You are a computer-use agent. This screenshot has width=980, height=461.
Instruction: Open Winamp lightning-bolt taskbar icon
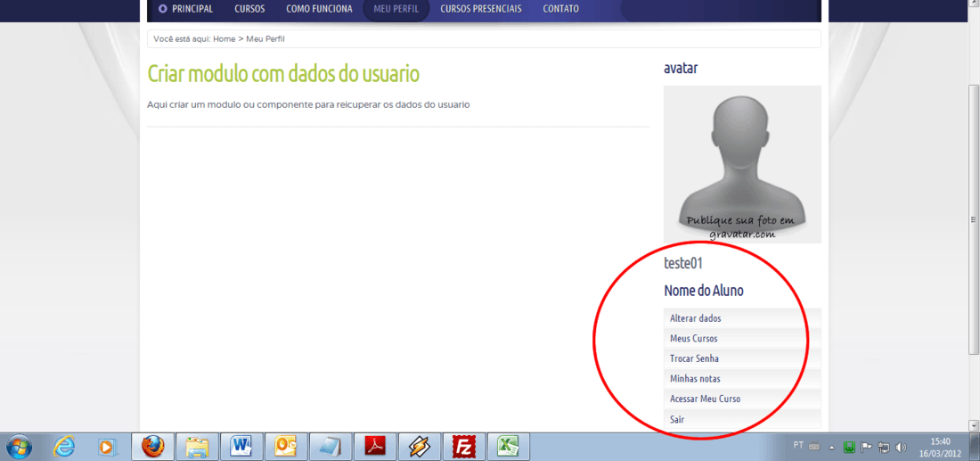(419, 447)
